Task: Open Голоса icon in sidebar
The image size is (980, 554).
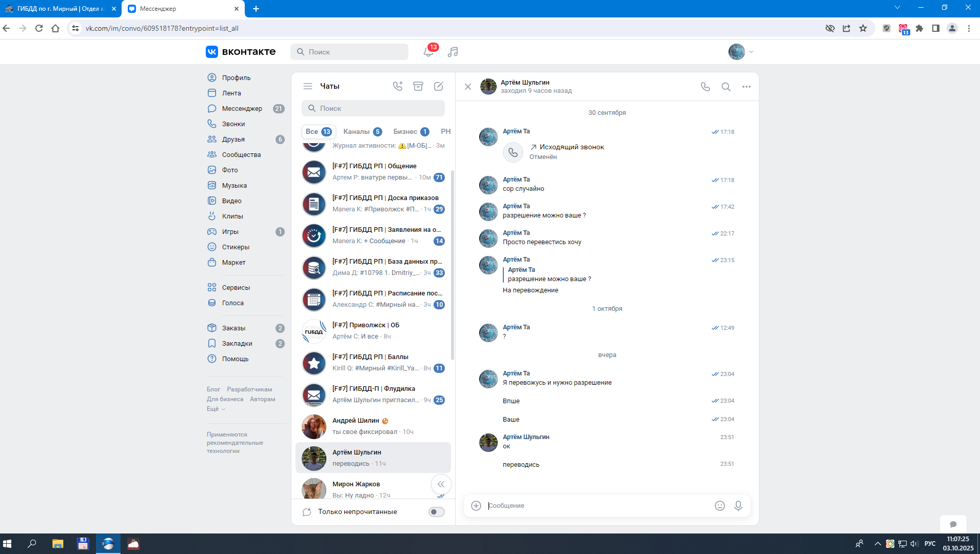Action: tap(212, 303)
